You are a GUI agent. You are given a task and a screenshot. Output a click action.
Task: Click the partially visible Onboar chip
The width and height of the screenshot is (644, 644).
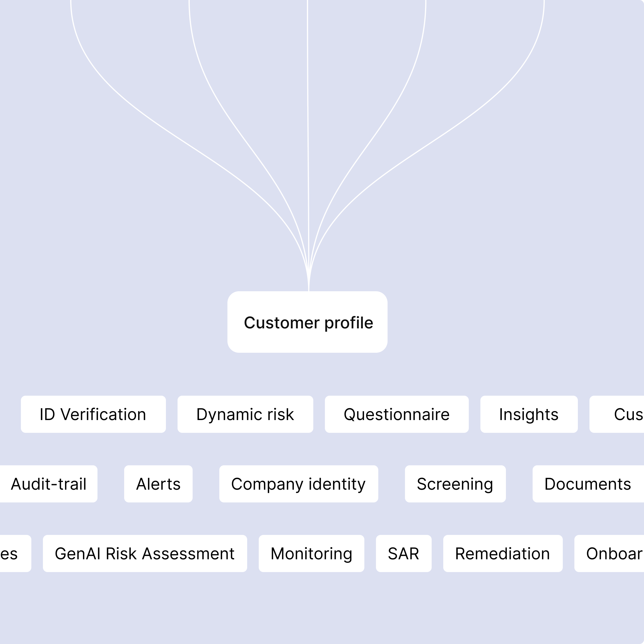(609, 554)
